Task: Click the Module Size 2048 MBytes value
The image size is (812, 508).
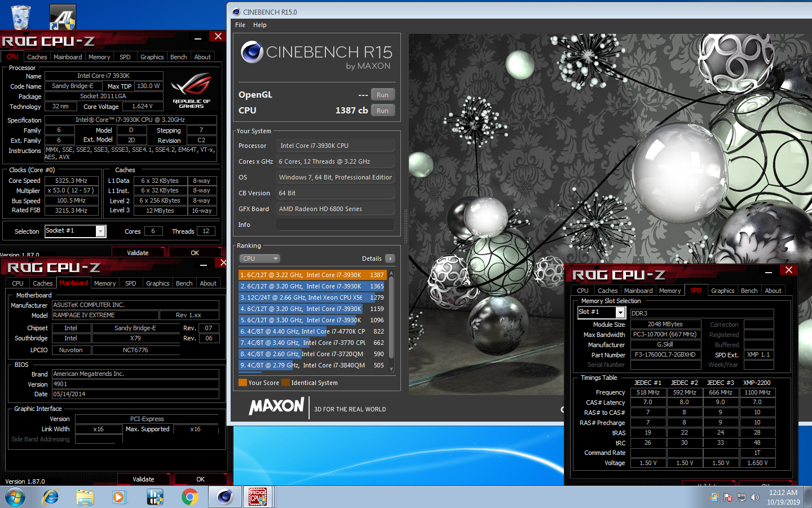Action: (x=665, y=324)
